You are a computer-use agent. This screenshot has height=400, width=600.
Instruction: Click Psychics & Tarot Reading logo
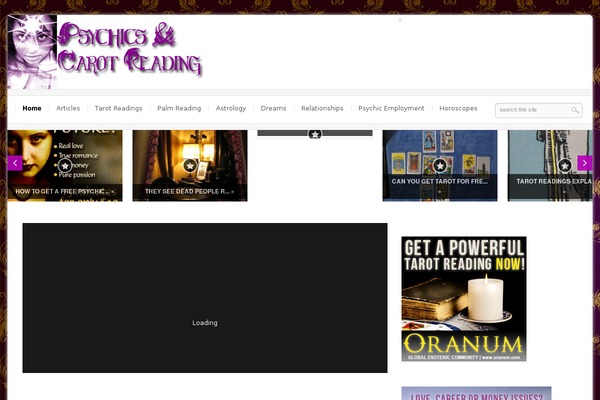point(105,52)
